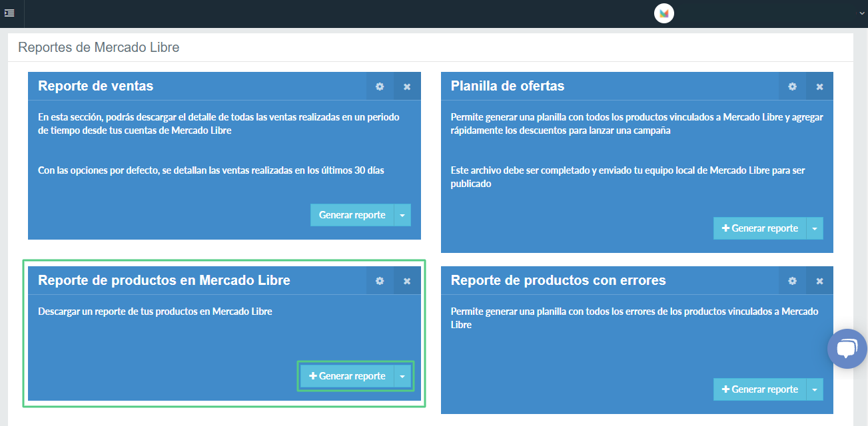Toggle the sidebar menu icon in the top bar
Viewport: 868px width, 426px height.
coord(9,13)
